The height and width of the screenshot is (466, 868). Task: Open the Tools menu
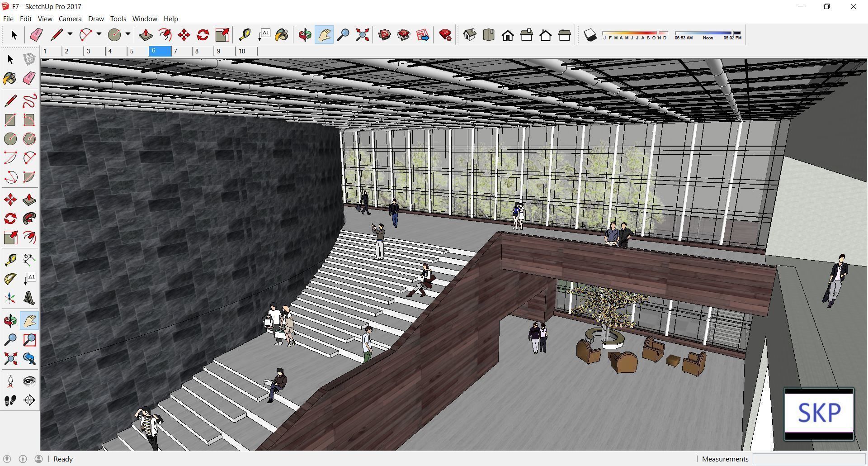[118, 19]
